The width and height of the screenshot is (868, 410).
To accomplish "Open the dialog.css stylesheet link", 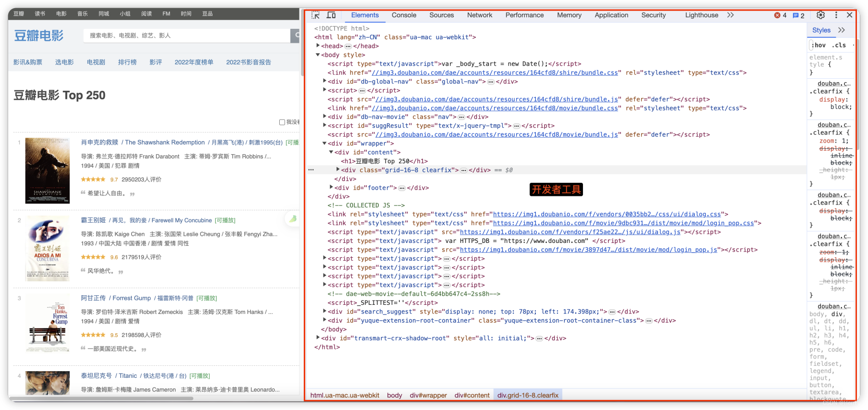I will coord(607,214).
